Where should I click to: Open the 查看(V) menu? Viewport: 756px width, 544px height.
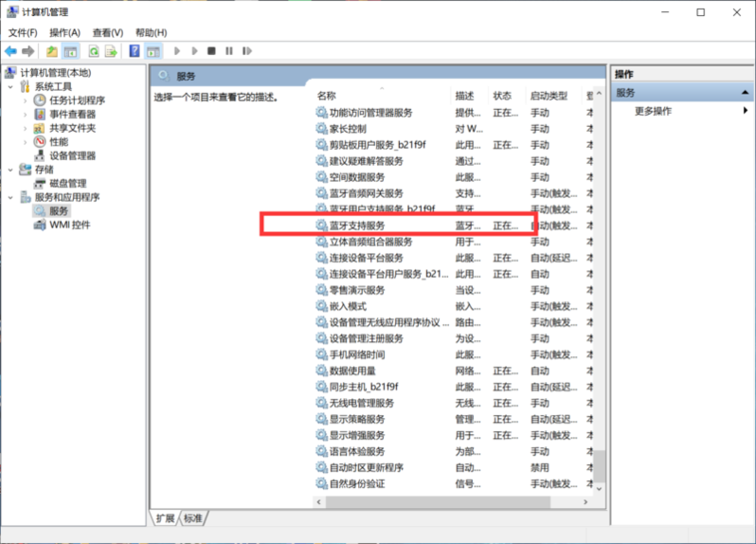(x=108, y=32)
